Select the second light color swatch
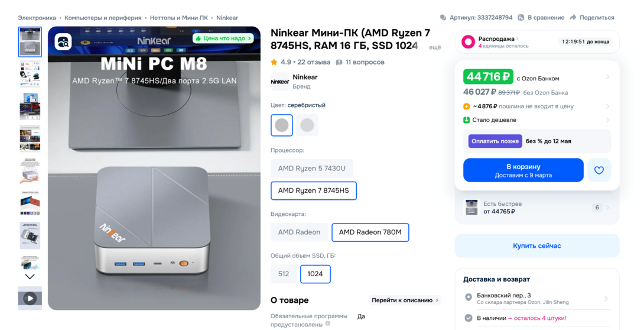The image size is (644, 330). [x=307, y=125]
